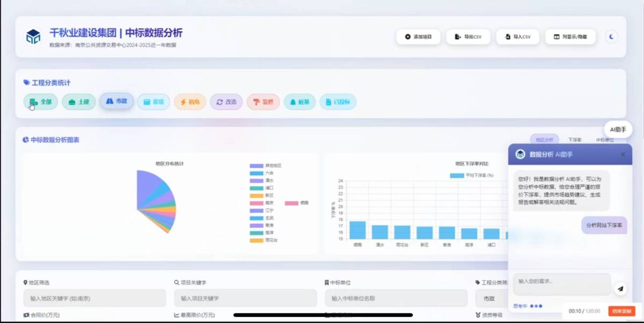Open the 列显示/隐藏 column visibility menu
Viewport: 644px width, 323px height.
570,37
